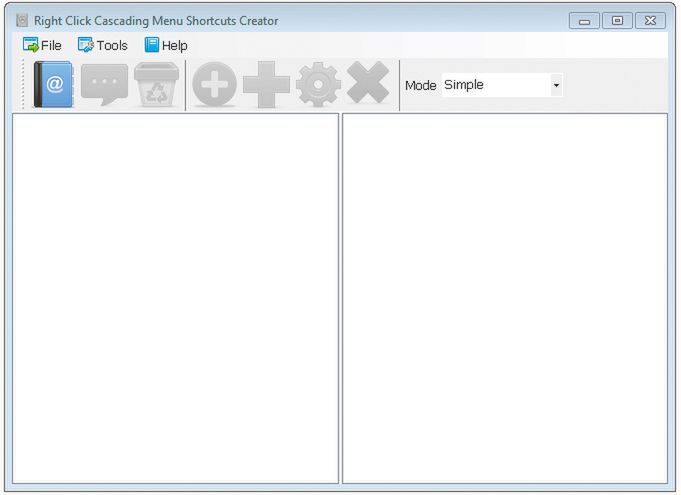
Task: Minimize the Shortcuts Creator window
Action: tap(584, 21)
